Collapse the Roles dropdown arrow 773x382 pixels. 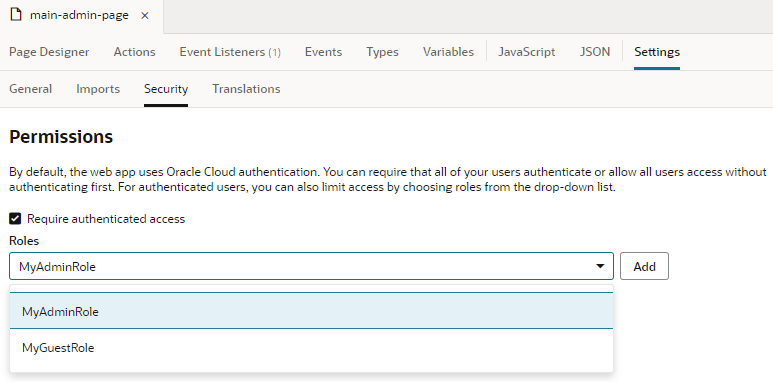tap(600, 266)
